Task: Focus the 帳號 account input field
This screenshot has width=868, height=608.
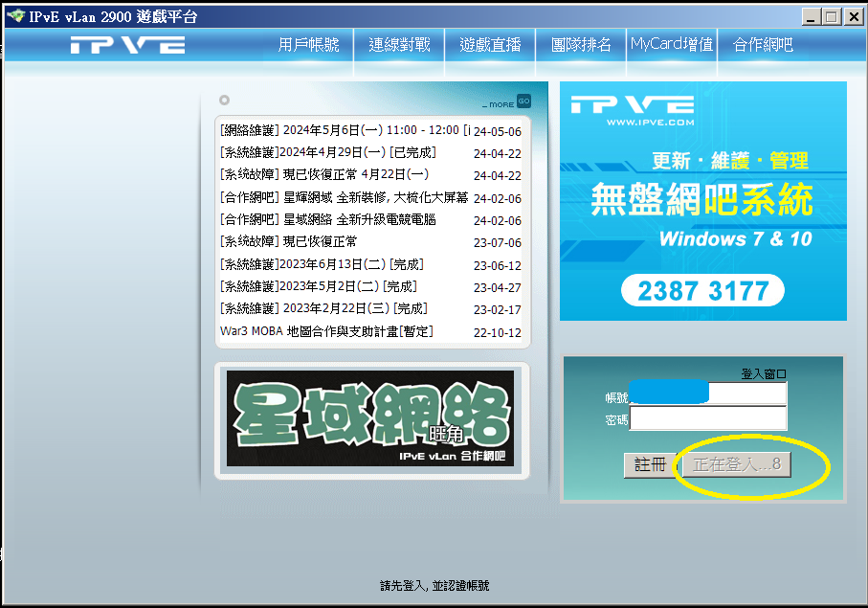Action: coord(708,393)
